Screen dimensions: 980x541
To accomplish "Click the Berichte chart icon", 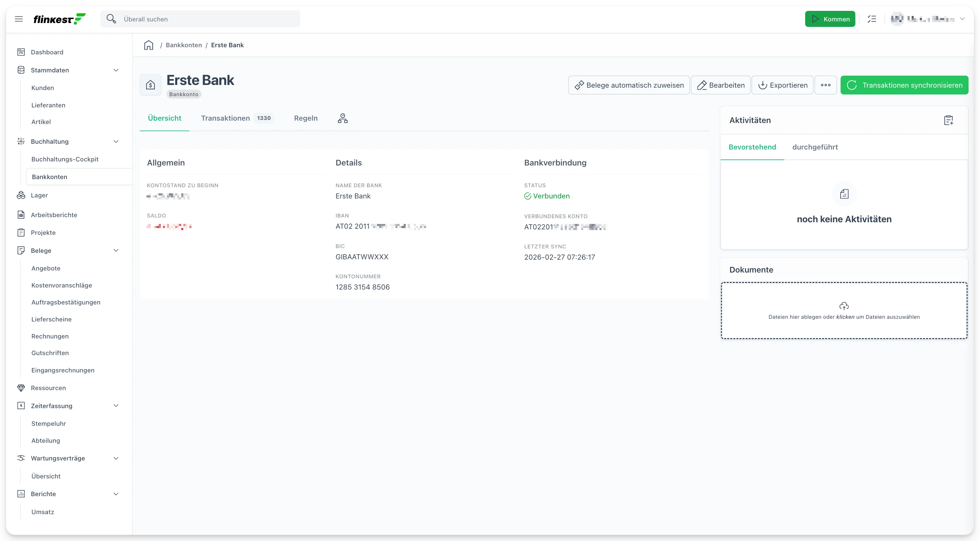I will tap(21, 494).
